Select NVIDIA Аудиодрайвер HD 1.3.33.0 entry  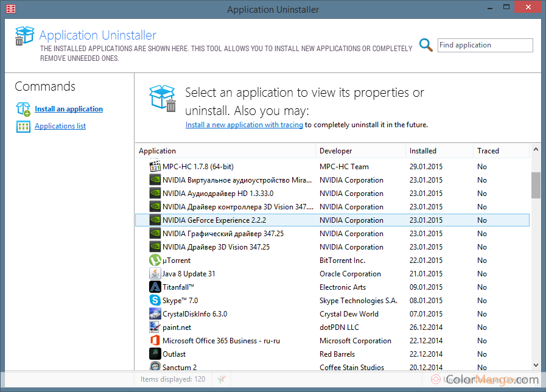pos(332,193)
